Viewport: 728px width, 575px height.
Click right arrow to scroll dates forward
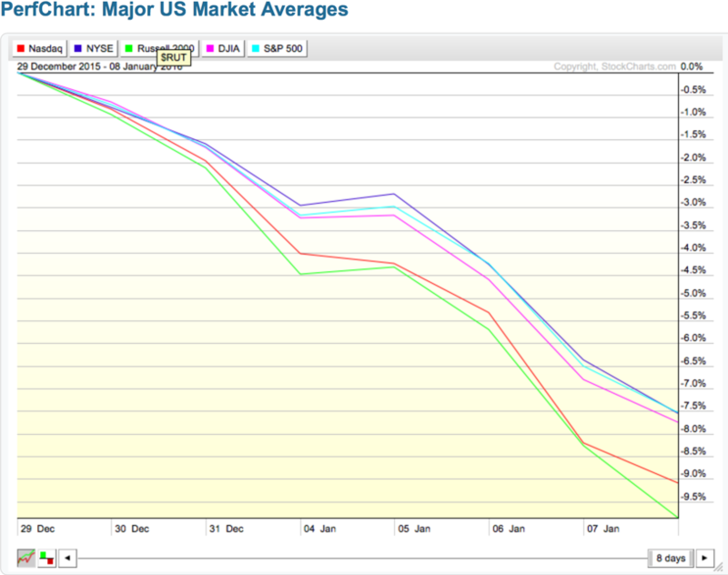point(707,558)
